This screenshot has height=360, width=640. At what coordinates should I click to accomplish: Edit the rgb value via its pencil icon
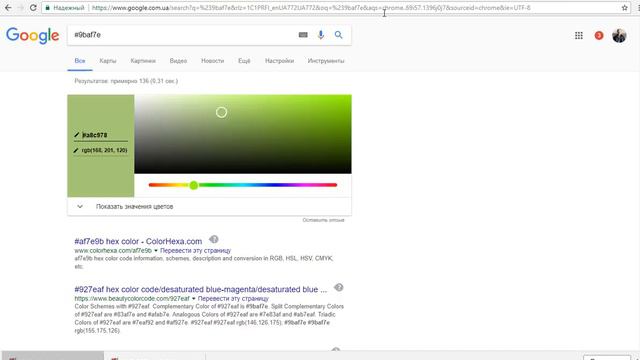[76, 150]
